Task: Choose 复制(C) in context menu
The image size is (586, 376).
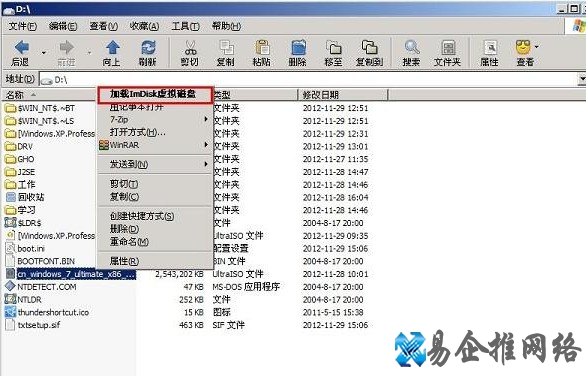Action: point(155,197)
